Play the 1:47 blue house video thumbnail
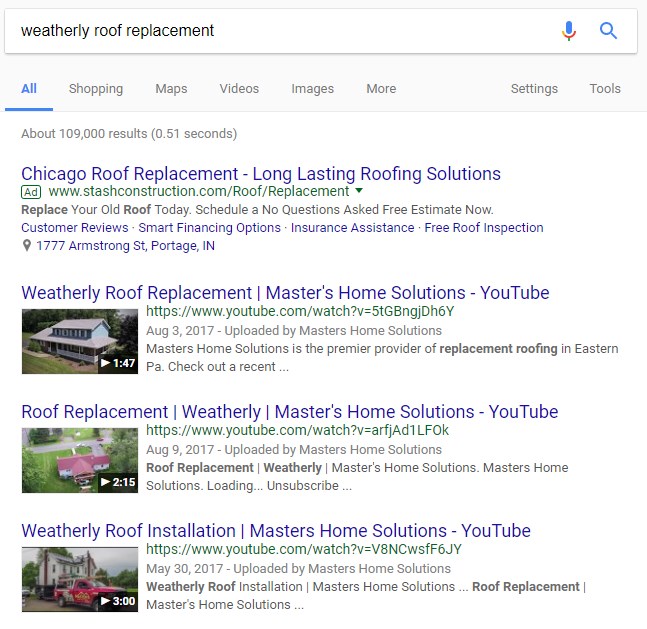Viewport: 647px width, 629px height. tap(80, 341)
